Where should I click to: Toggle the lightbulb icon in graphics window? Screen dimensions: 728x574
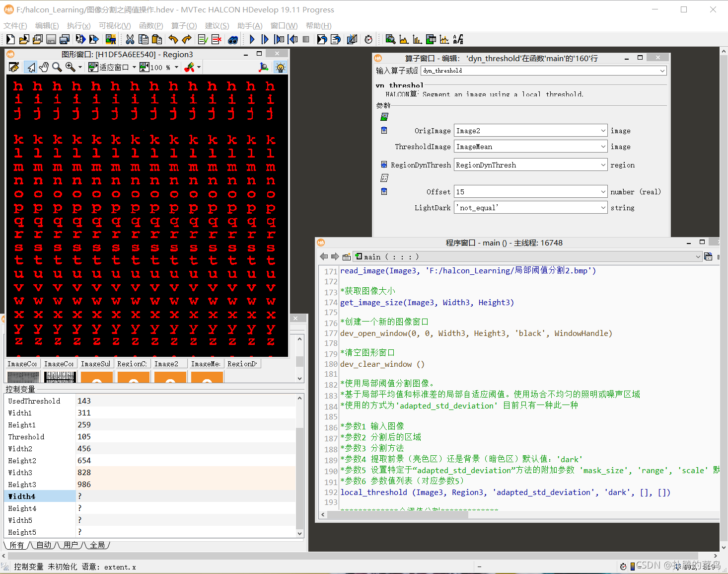click(x=281, y=67)
